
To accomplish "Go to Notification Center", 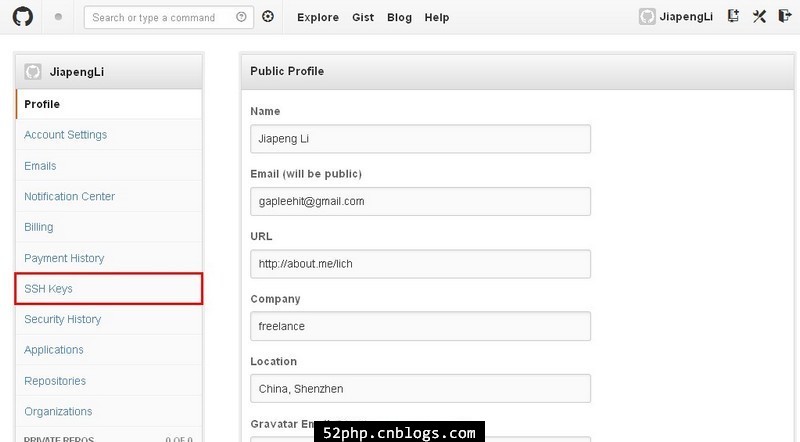I will 109,197.
